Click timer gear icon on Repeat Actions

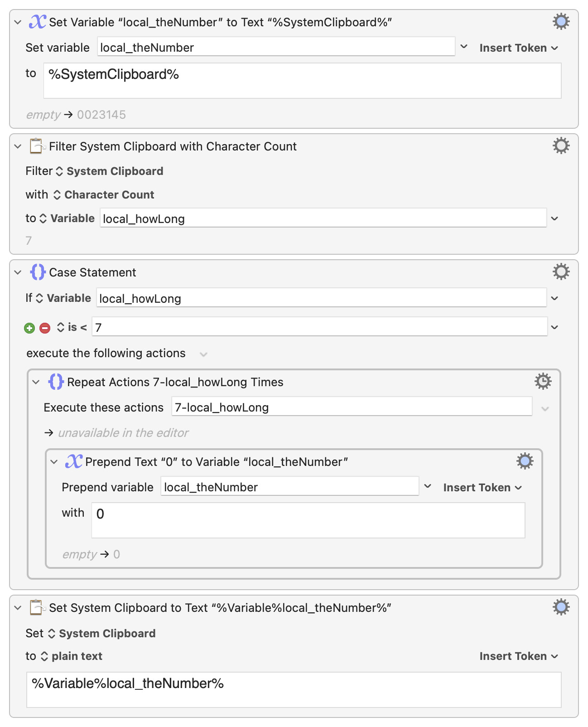coord(543,381)
